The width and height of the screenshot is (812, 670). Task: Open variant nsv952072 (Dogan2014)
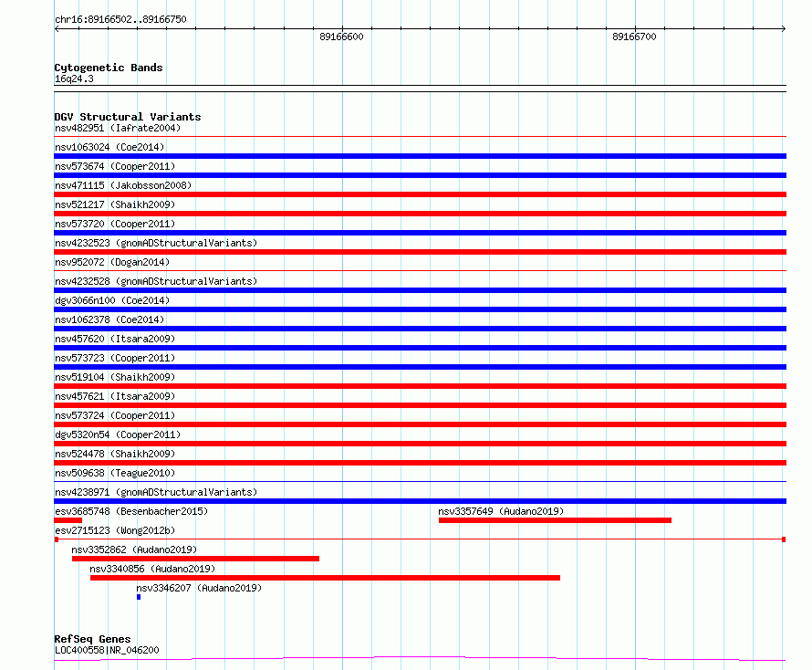tap(112, 262)
